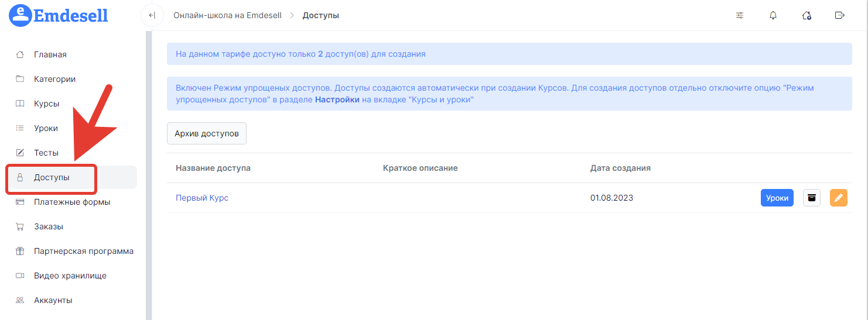Collapse the sidebar with arrow button
Screen dimensions: 868x320
coord(152,15)
